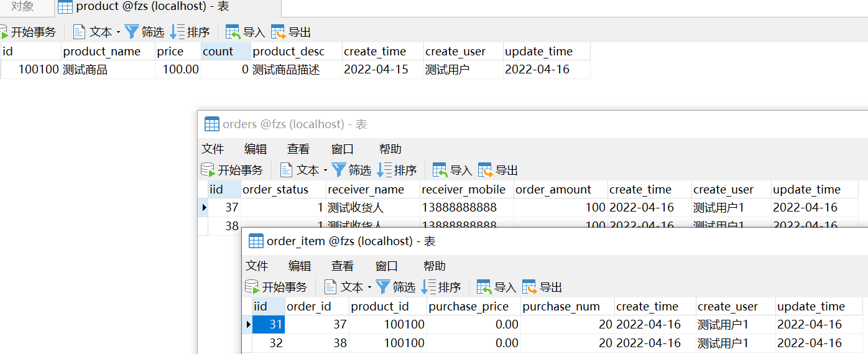Open 帮助 menu in order_item window
This screenshot has width=868, height=354.
click(x=435, y=266)
